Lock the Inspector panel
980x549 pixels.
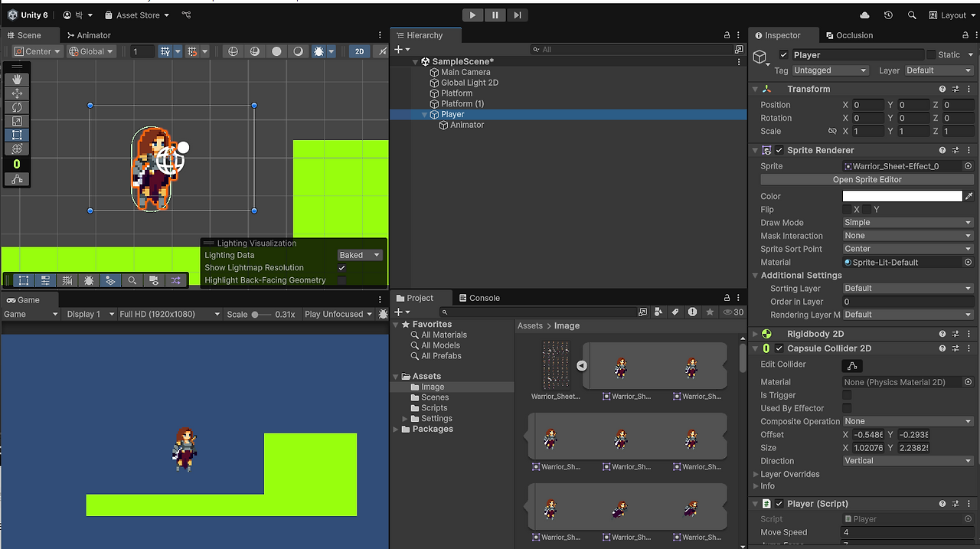point(966,35)
